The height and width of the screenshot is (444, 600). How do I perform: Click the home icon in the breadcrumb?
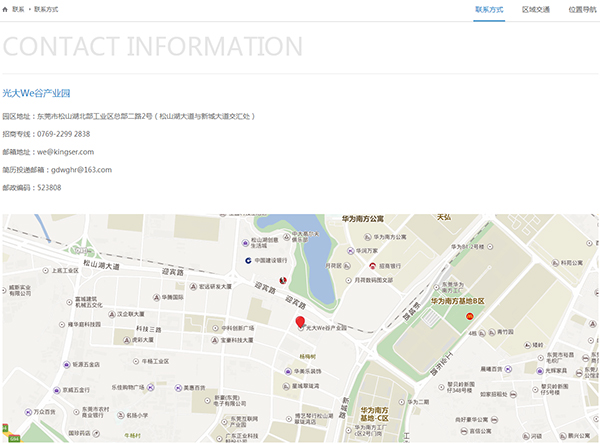click(5, 10)
